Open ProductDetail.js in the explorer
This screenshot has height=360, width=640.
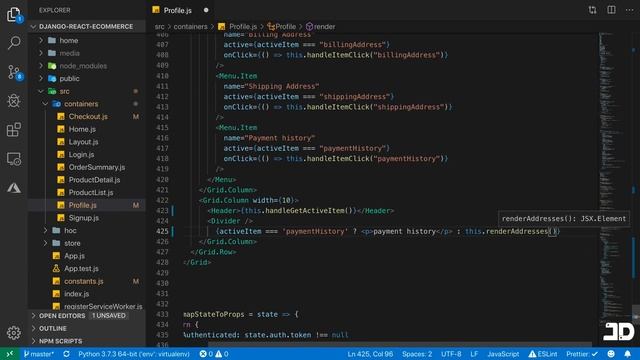[x=94, y=180]
